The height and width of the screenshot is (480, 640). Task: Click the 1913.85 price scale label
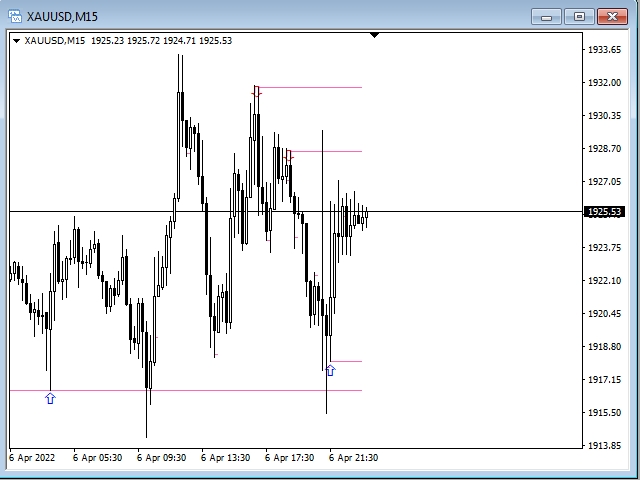pos(604,446)
